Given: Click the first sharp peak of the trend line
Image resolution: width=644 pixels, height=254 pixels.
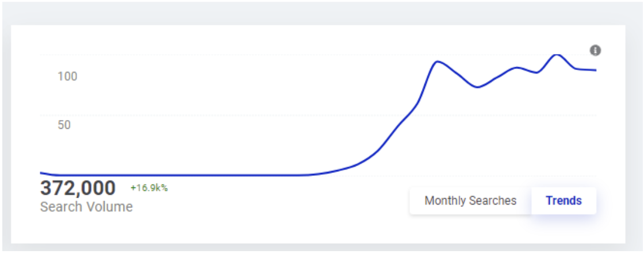Looking at the screenshot, I should click(438, 61).
